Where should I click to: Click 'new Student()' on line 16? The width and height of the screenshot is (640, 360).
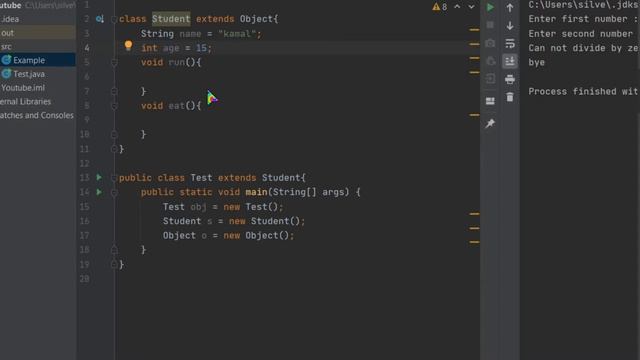pyautogui.click(x=264, y=221)
